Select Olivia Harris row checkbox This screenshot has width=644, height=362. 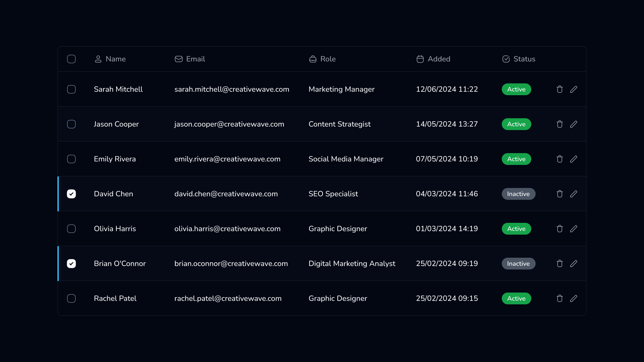pos(71,229)
